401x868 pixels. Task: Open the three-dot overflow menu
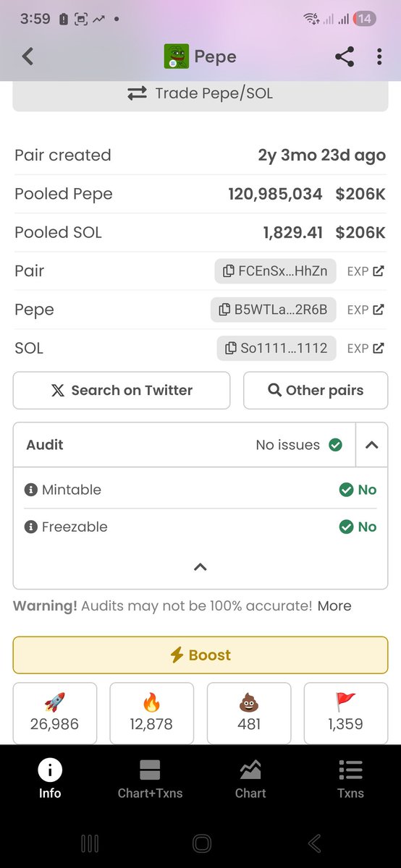379,56
